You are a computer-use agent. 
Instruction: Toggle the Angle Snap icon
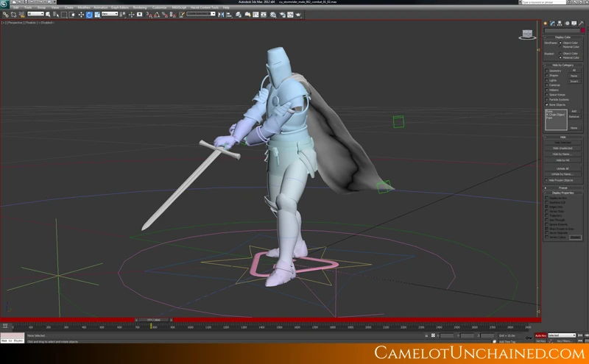[x=157, y=15]
